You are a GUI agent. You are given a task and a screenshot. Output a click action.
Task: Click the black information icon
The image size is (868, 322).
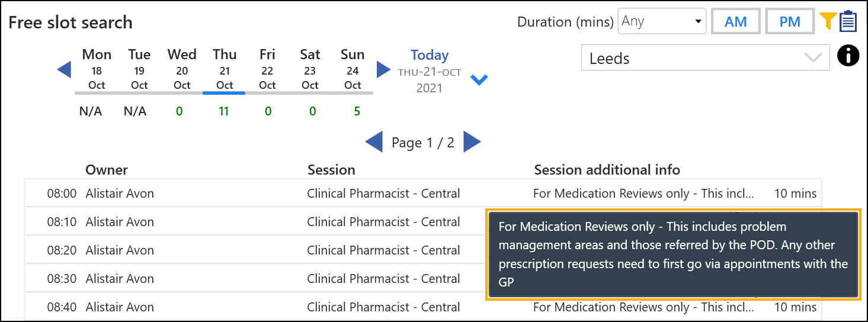pos(848,56)
